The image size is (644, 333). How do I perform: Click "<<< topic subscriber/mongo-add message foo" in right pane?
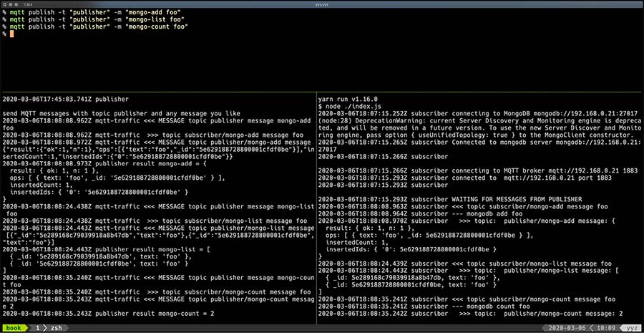pyautogui.click(x=530, y=206)
